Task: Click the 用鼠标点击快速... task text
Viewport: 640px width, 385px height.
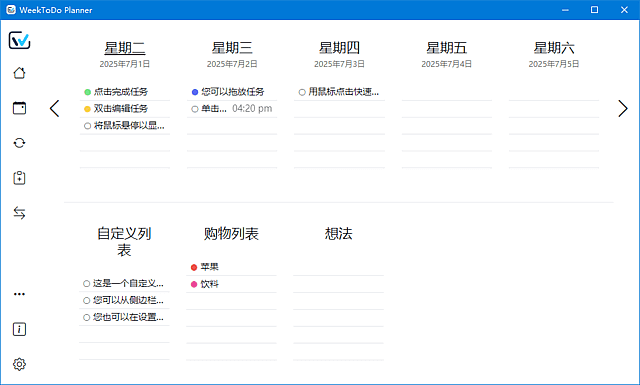Action: [x=344, y=92]
